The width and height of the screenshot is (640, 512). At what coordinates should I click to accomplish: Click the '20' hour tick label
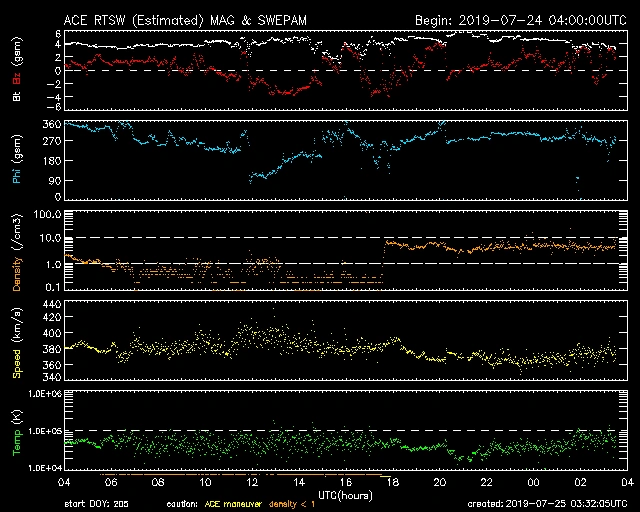click(440, 483)
